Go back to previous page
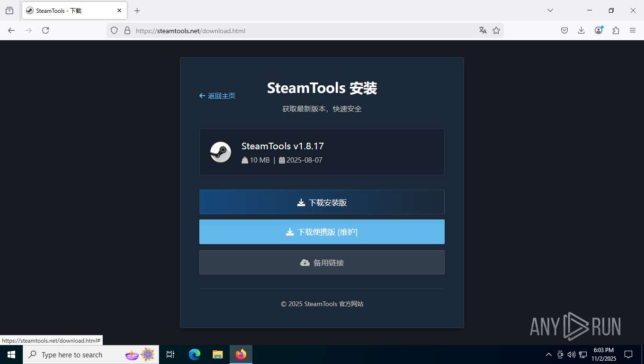 tap(11, 30)
